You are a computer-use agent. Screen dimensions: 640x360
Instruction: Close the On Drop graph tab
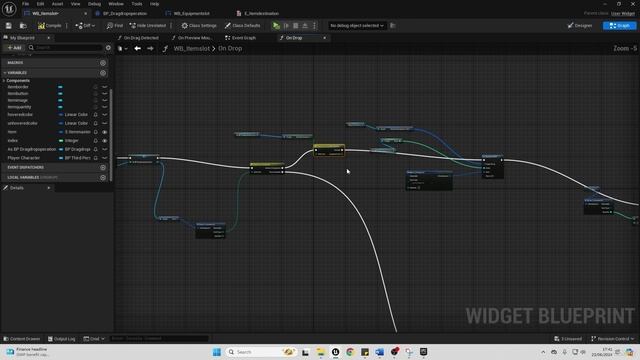(x=324, y=38)
